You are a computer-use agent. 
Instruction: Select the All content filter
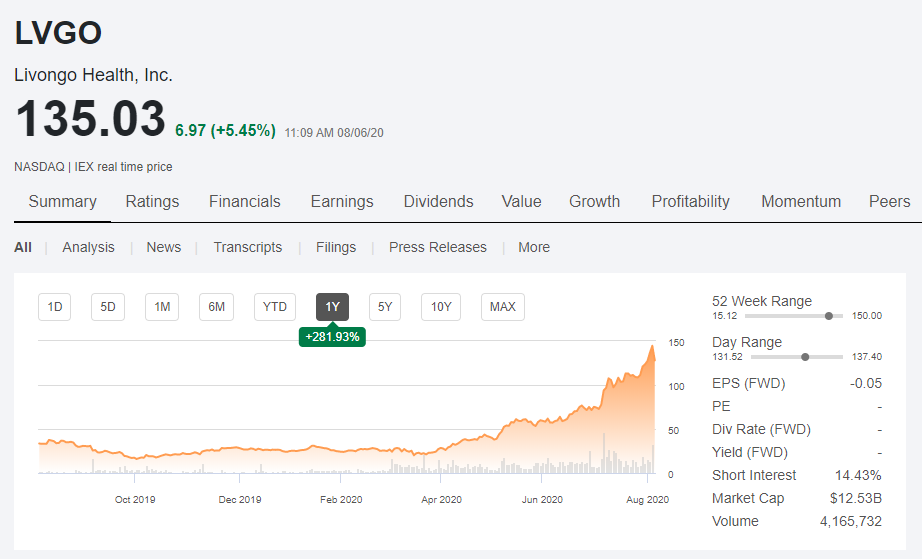(23, 247)
